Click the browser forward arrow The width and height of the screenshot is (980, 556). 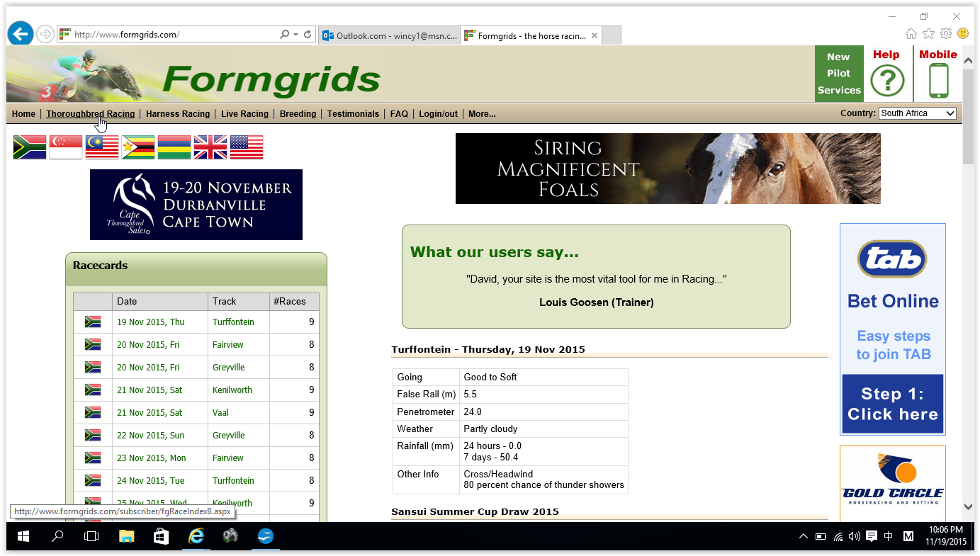click(x=45, y=33)
